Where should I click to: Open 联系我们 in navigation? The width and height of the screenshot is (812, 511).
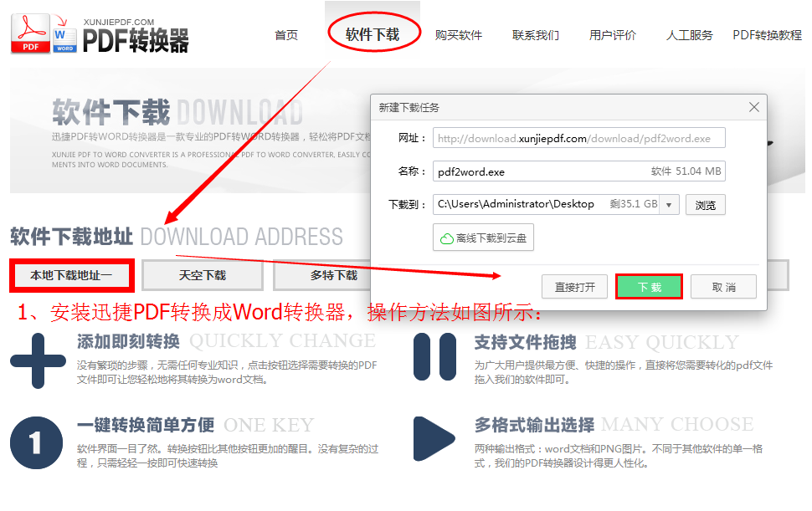(x=536, y=35)
